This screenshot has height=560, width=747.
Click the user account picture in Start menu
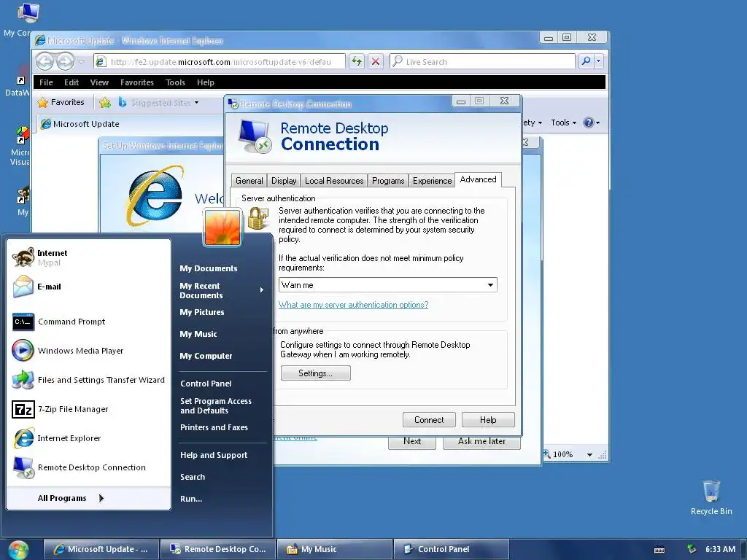222,227
